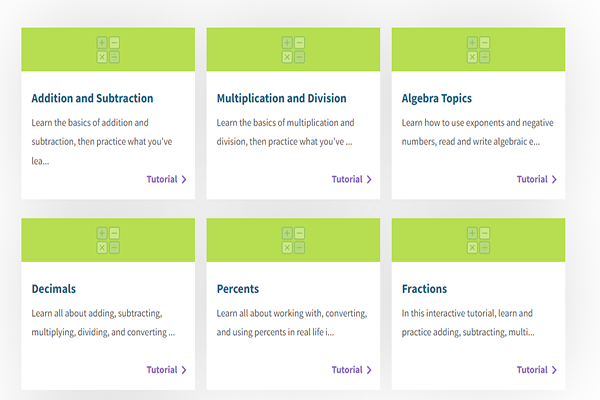Screen dimensions: 600x400
Task: Click the Tutorial chevron arrow in Percents card
Action: 369,370
